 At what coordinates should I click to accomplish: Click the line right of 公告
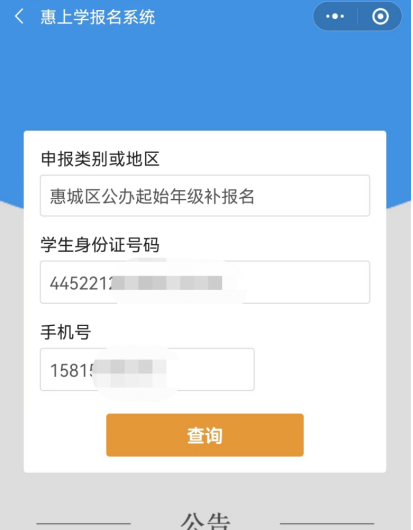tap(327, 524)
